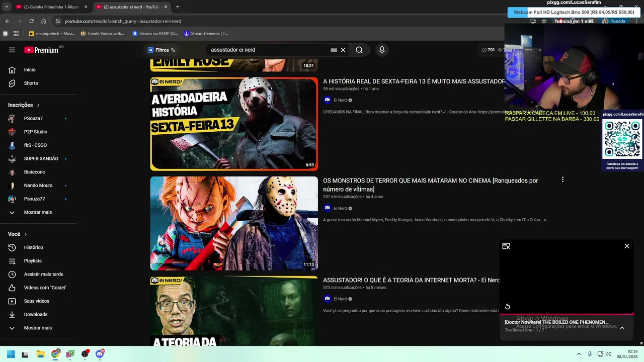This screenshot has height=362, width=644.
Task: Start voice search with the microphone
Action: click(382, 50)
